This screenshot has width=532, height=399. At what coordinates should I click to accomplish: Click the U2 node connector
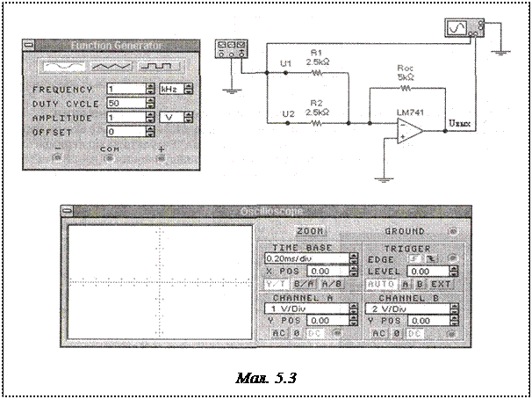pos(288,123)
